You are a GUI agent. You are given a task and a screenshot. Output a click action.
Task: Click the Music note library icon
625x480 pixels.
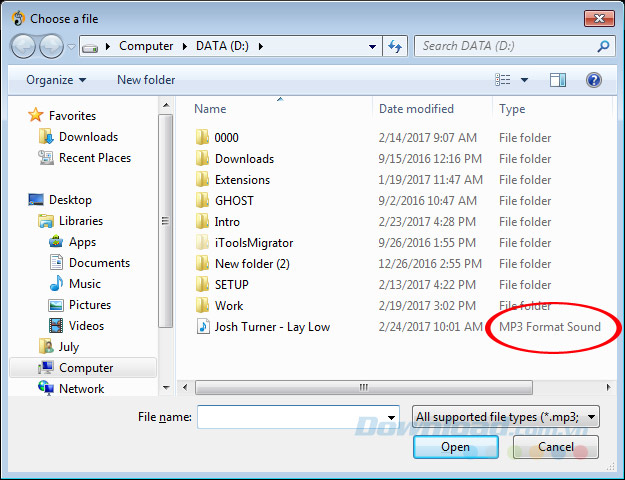click(56, 283)
